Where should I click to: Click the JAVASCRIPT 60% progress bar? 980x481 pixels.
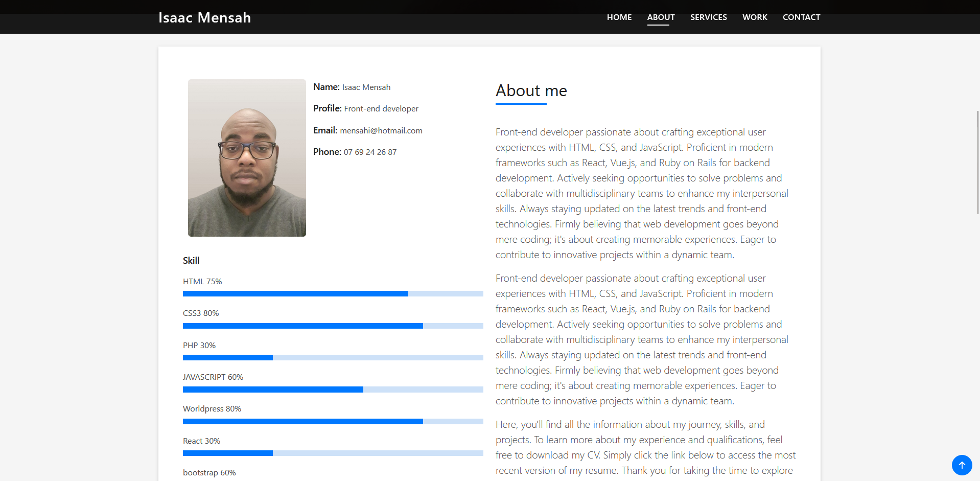333,390
